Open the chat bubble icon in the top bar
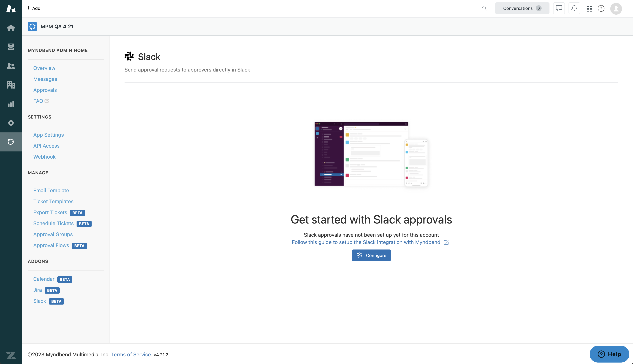 [559, 8]
